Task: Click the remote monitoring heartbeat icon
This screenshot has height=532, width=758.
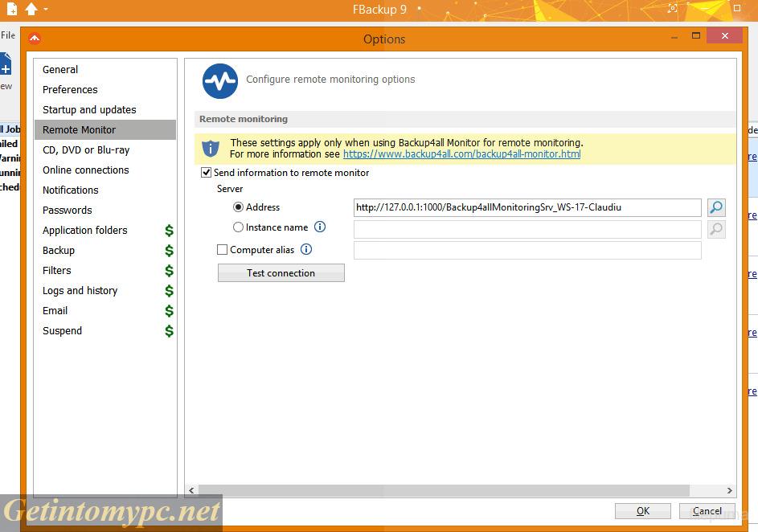Action: pos(219,79)
